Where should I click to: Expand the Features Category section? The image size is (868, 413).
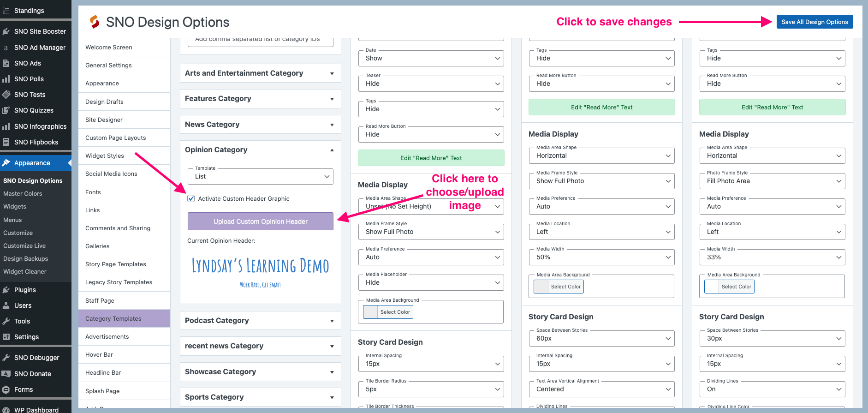[260, 99]
